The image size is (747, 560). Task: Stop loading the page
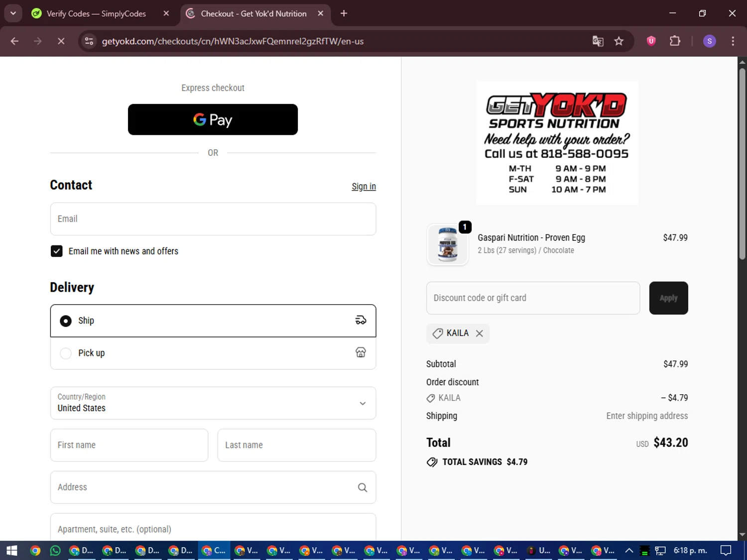point(61,41)
